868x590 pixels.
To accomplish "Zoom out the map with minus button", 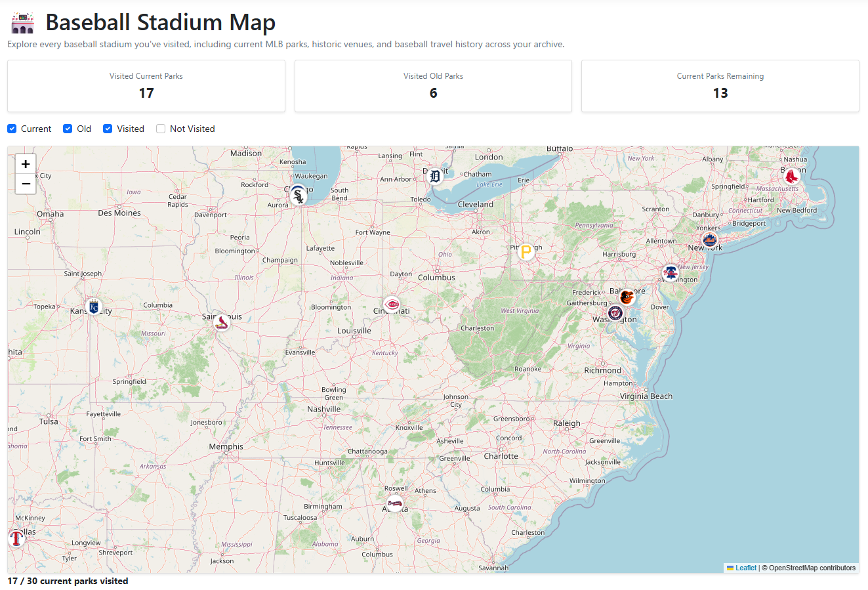I will [26, 184].
